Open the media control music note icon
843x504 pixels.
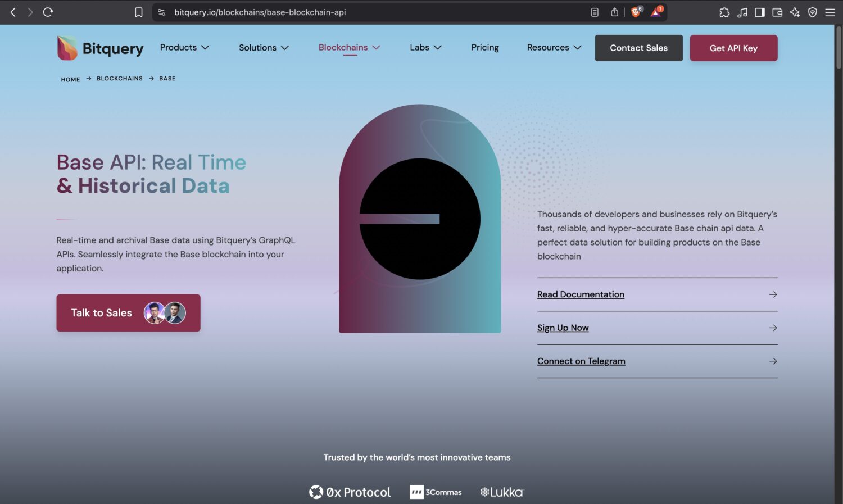[x=742, y=12]
